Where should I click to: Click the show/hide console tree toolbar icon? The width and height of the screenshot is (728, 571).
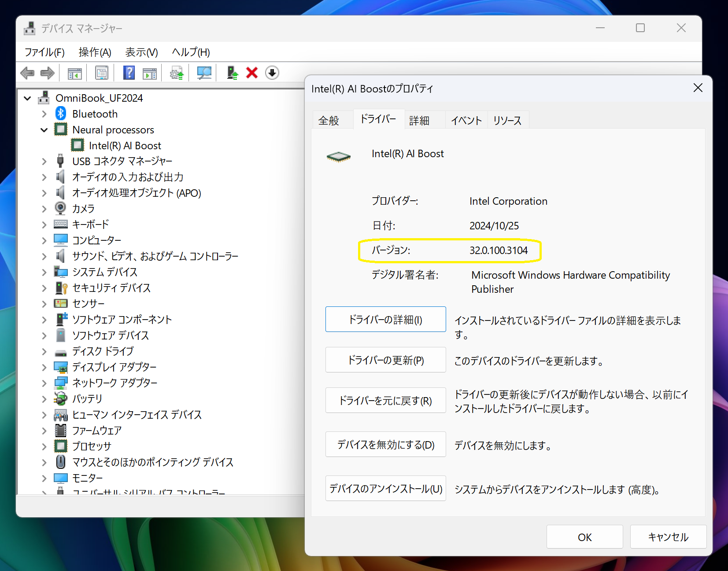(75, 73)
